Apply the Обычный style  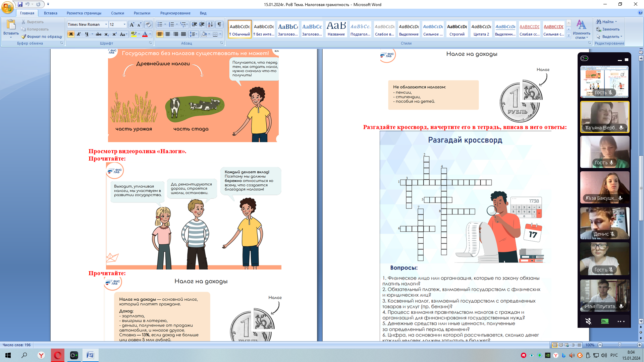click(x=239, y=29)
